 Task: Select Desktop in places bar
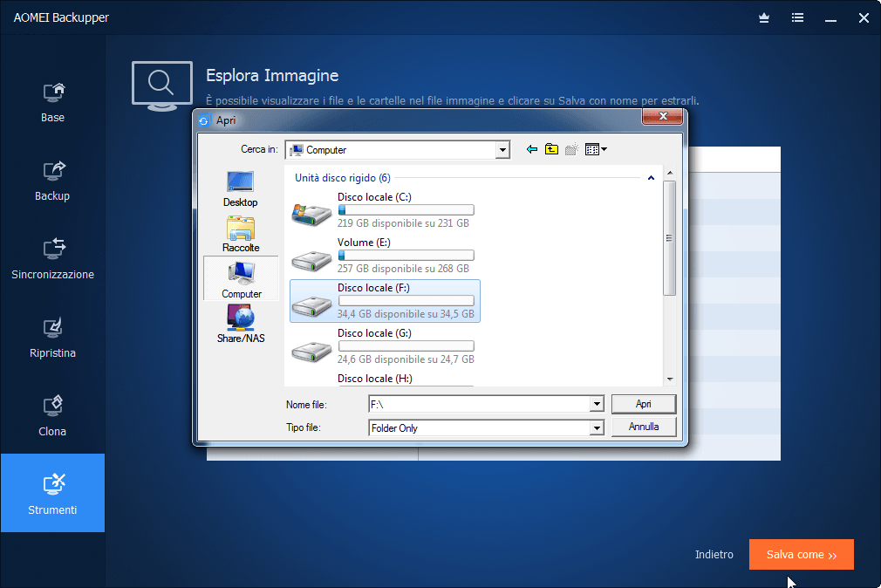coord(241,189)
